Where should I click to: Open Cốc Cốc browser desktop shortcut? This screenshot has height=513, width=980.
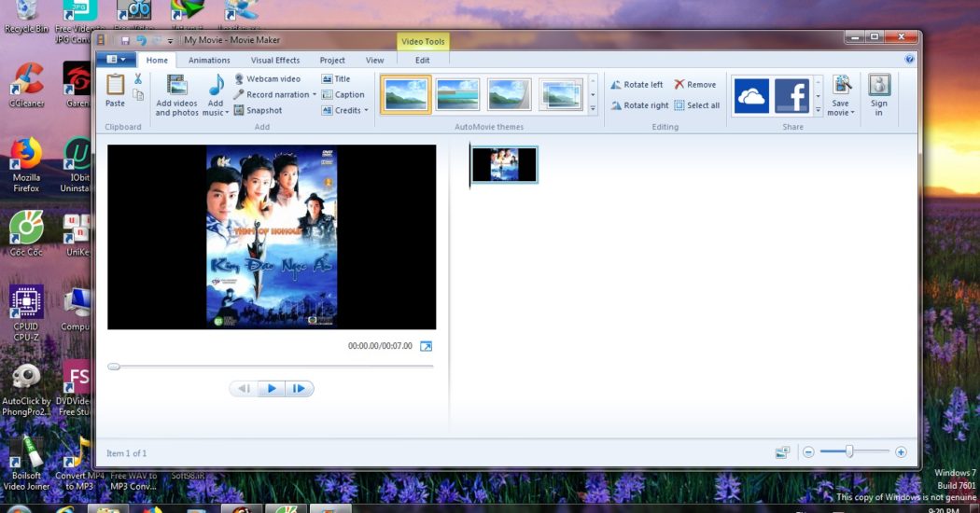tap(26, 234)
